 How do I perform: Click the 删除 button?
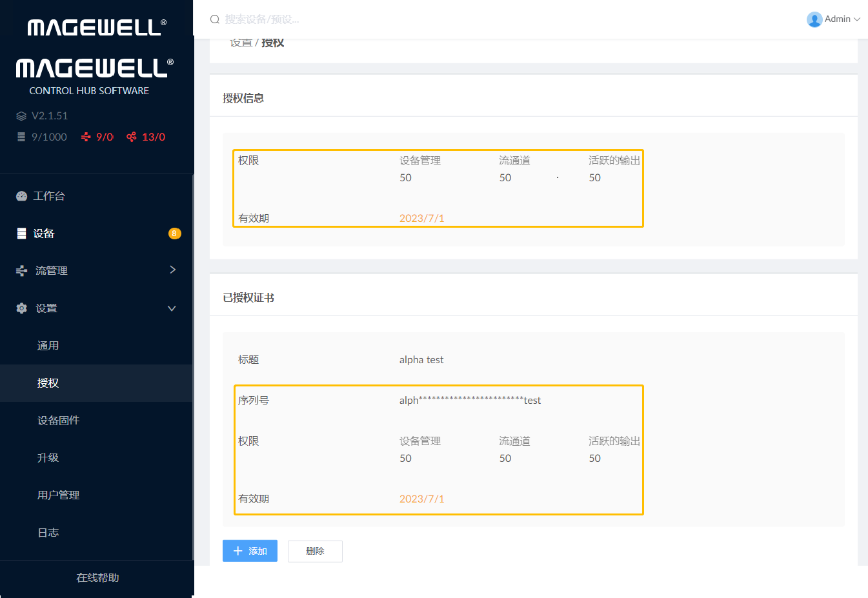315,551
